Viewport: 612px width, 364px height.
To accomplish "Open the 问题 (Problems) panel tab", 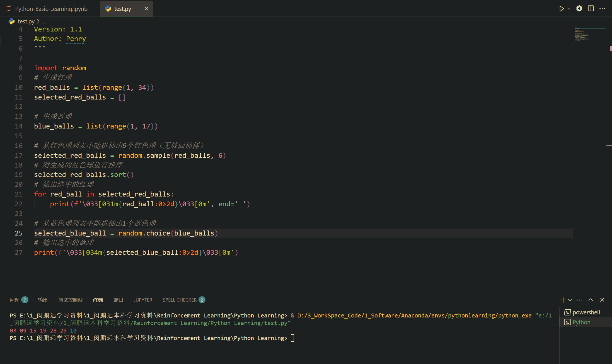I will click(x=15, y=300).
